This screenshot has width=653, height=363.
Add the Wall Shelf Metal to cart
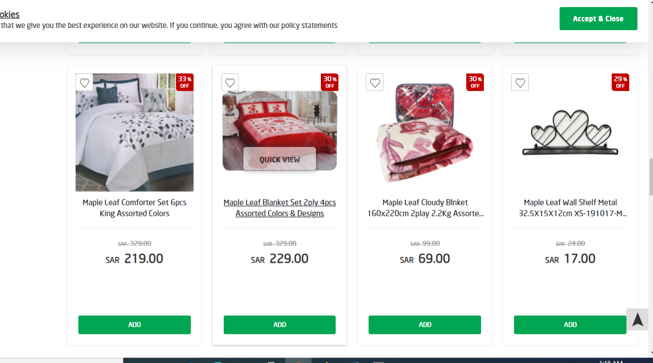[x=570, y=325]
